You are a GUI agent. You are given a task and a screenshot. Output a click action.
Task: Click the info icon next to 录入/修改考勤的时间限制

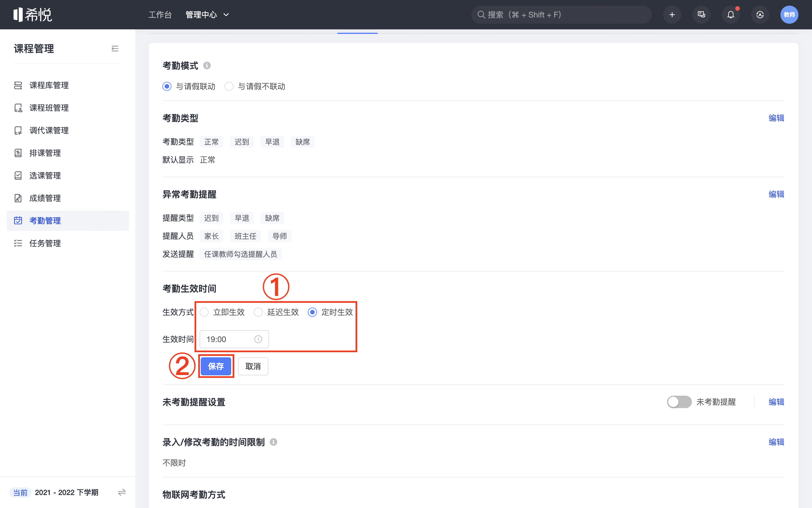(x=273, y=442)
